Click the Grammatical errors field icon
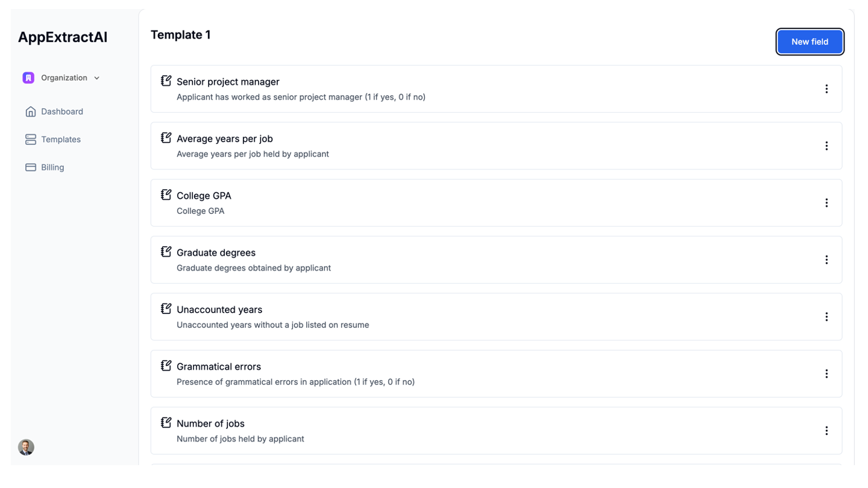868x488 pixels. (x=166, y=366)
